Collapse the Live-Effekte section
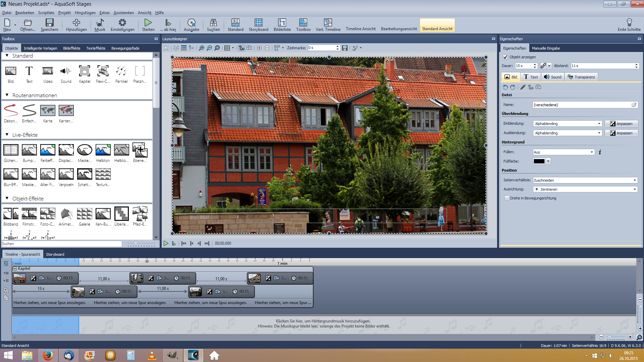The width and height of the screenshot is (644, 362). click(x=7, y=135)
